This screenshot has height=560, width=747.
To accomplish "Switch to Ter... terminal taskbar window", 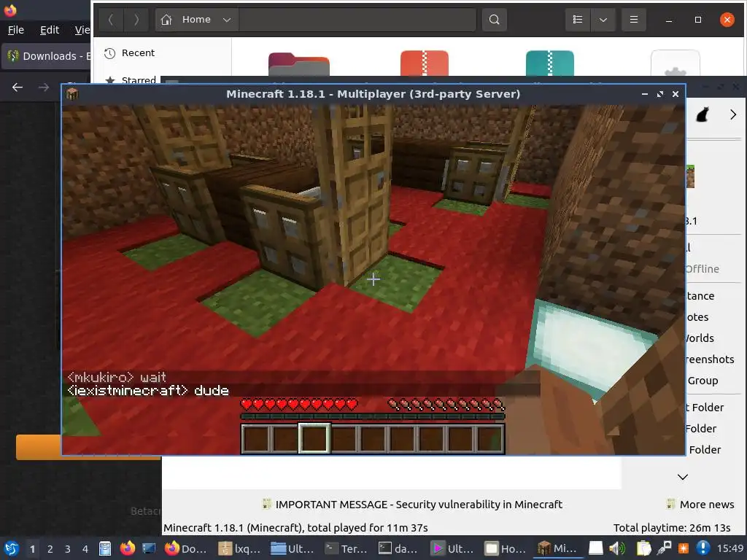I will coord(347,548).
